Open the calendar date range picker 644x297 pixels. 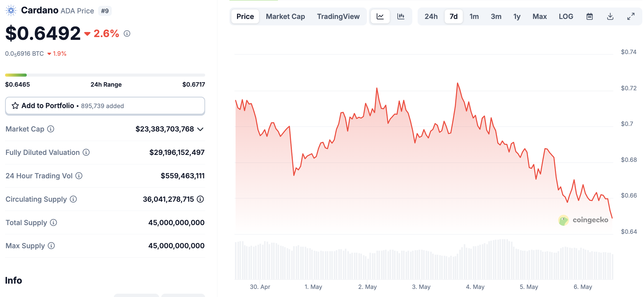pyautogui.click(x=590, y=16)
